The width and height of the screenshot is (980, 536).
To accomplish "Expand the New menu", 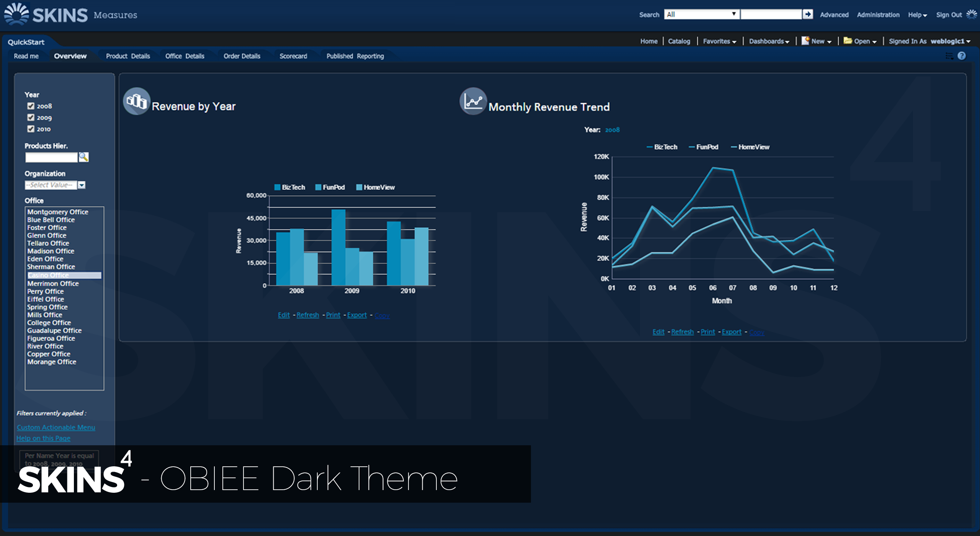I will click(821, 41).
